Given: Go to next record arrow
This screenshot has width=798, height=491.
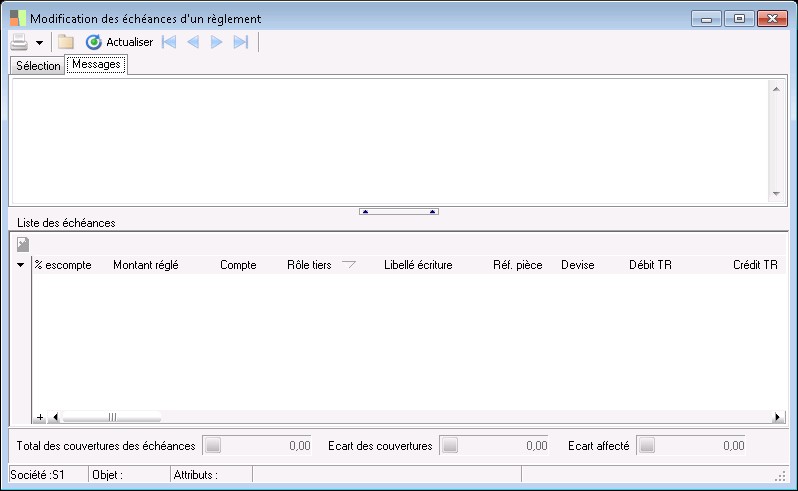Looking at the screenshot, I should pyautogui.click(x=216, y=42).
